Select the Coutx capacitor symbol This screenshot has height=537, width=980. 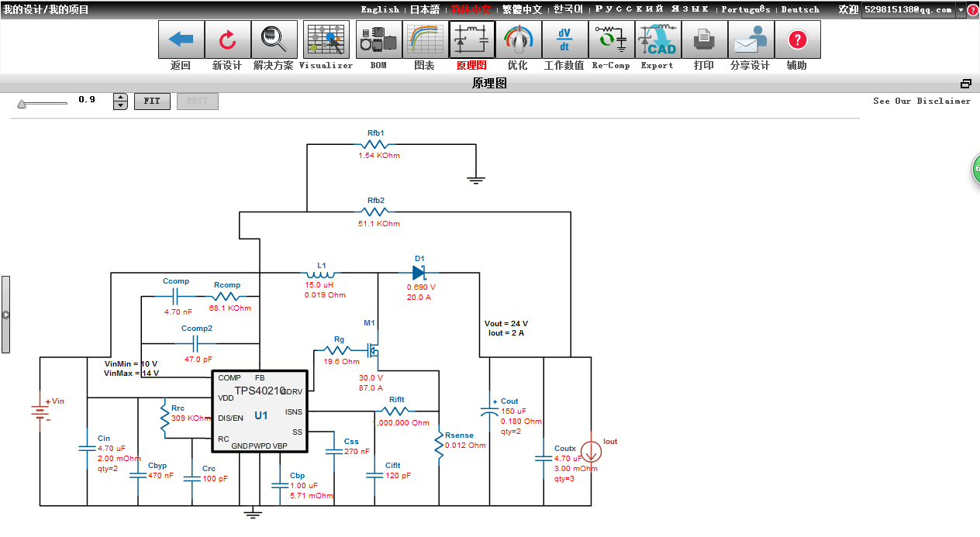[x=543, y=458]
